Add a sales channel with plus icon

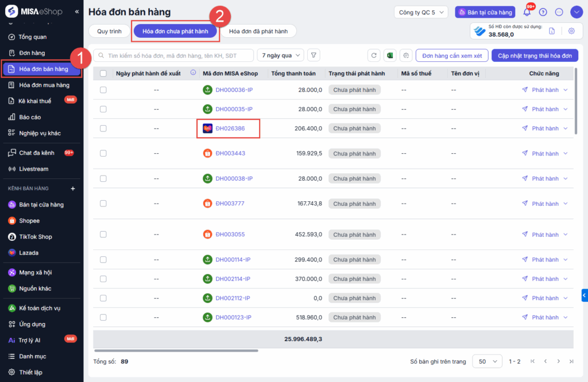(73, 189)
